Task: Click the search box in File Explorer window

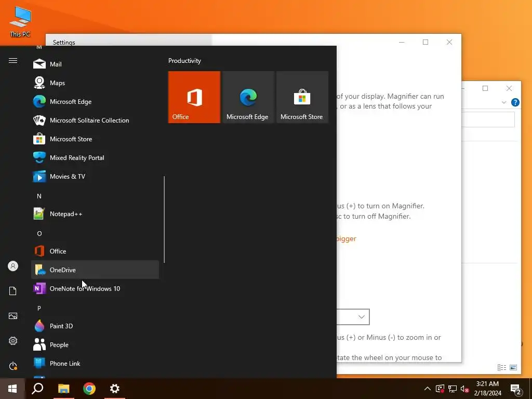Action: [488, 120]
